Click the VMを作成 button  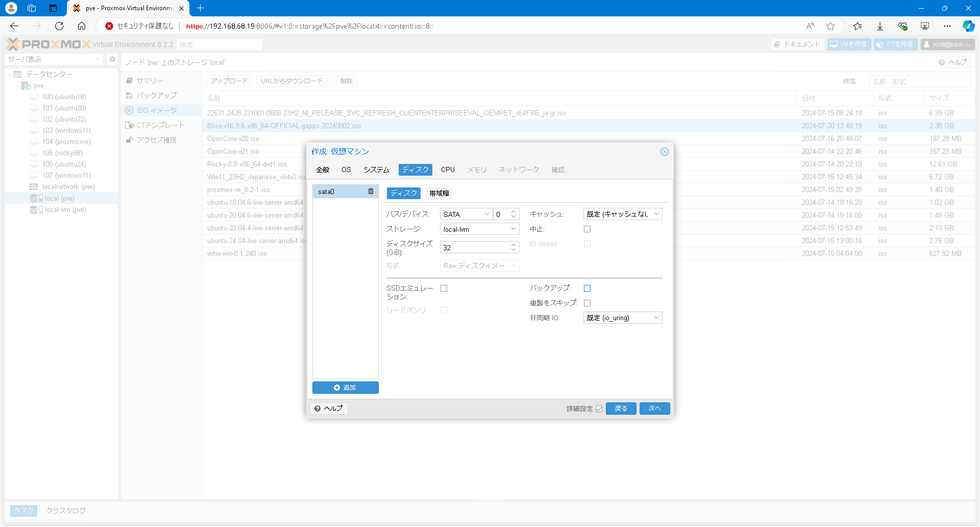pos(849,44)
